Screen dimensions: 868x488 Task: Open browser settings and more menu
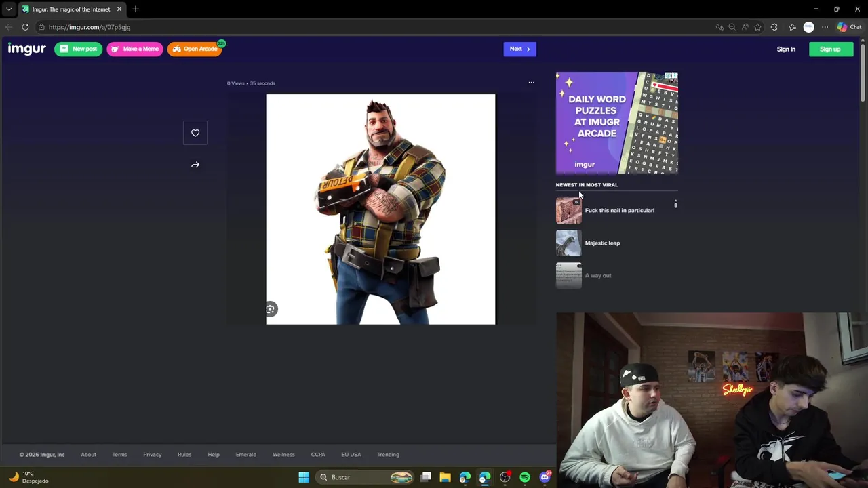pos(825,27)
